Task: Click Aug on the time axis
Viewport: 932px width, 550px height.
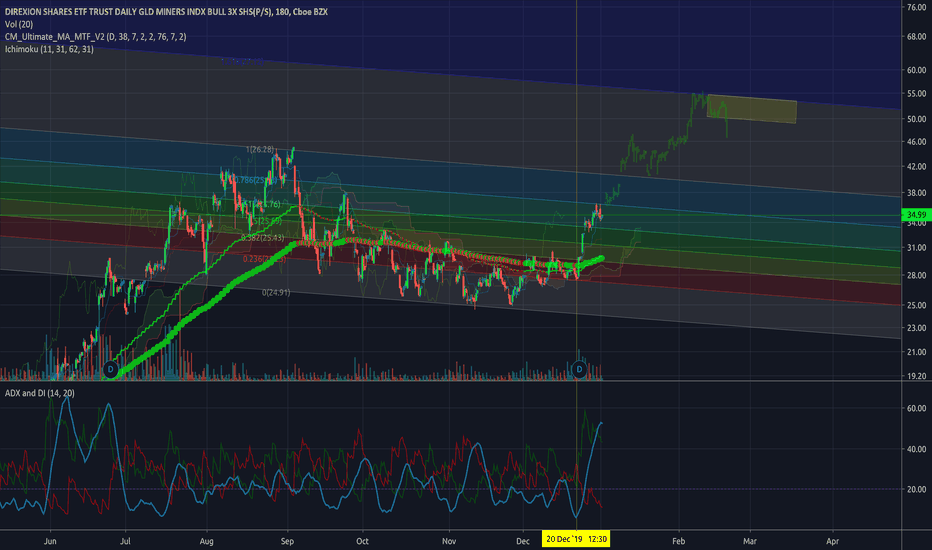Action: pyautogui.click(x=206, y=541)
